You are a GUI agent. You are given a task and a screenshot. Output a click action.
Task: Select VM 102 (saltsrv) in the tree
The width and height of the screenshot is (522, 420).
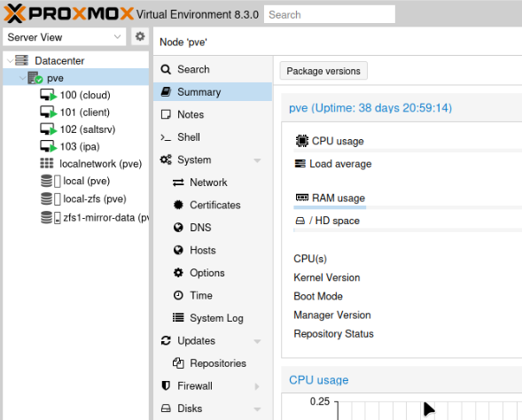(76, 129)
